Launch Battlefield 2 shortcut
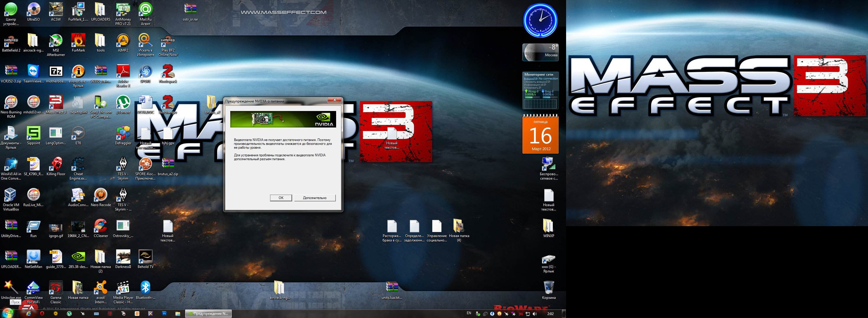 tap(11, 43)
